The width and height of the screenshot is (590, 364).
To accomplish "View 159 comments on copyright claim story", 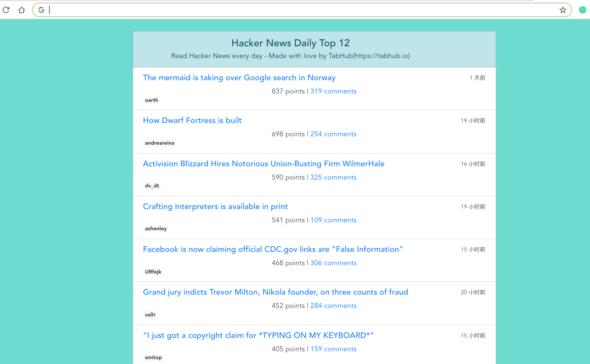I will pyautogui.click(x=333, y=349).
